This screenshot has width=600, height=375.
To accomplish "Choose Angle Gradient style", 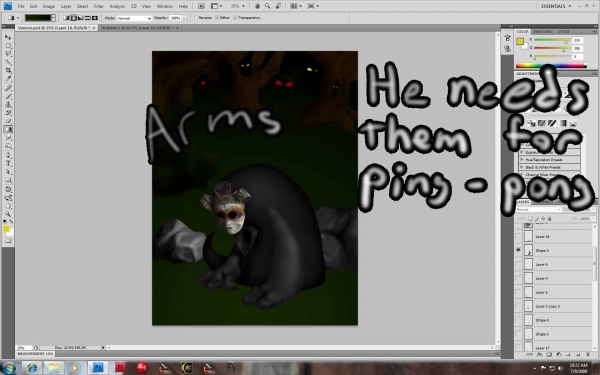I will (x=80, y=18).
